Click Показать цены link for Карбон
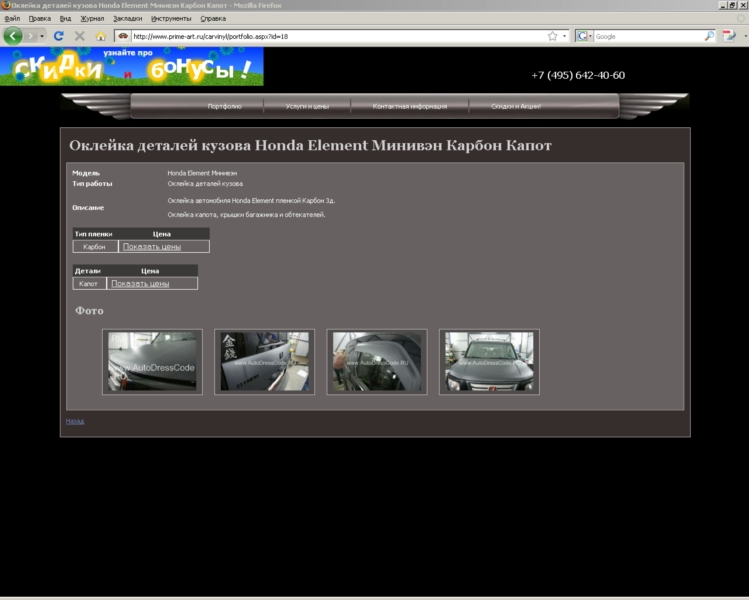Image resolution: width=749 pixels, height=600 pixels. click(152, 246)
